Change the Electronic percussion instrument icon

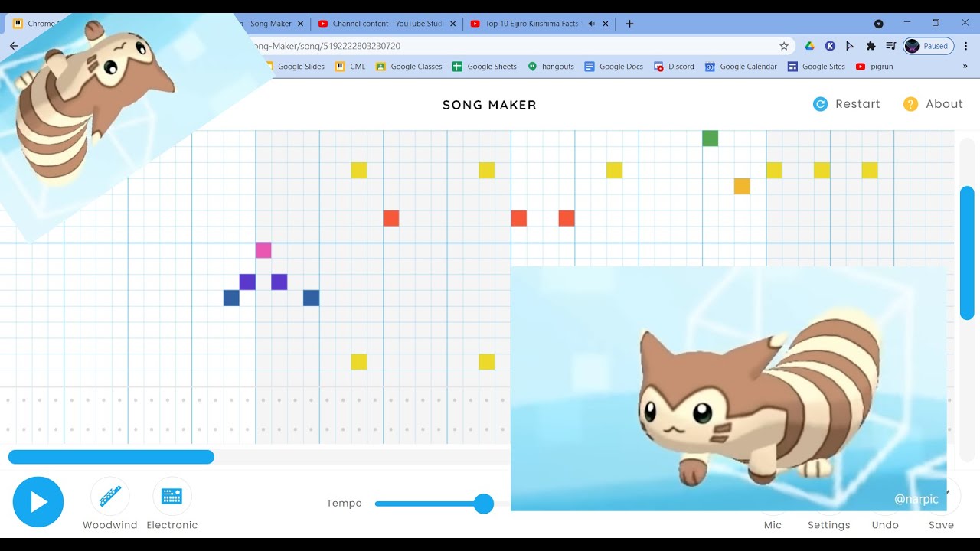click(172, 496)
